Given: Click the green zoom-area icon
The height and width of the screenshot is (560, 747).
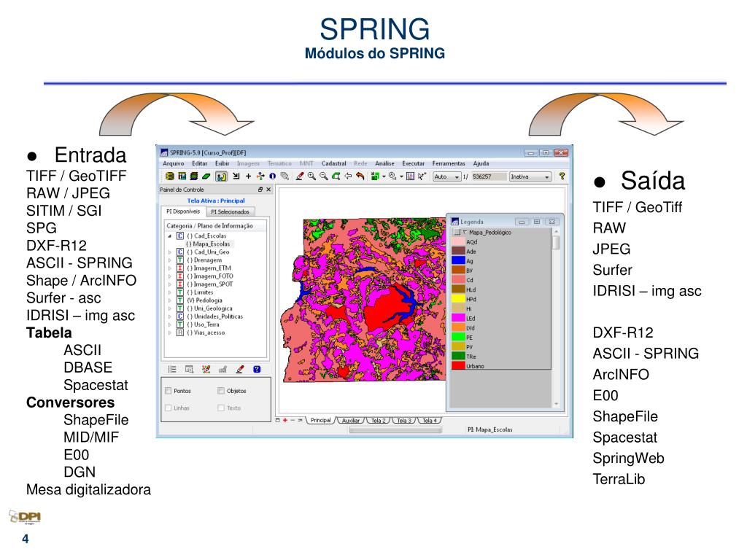Looking at the screenshot, I should tap(336, 176).
